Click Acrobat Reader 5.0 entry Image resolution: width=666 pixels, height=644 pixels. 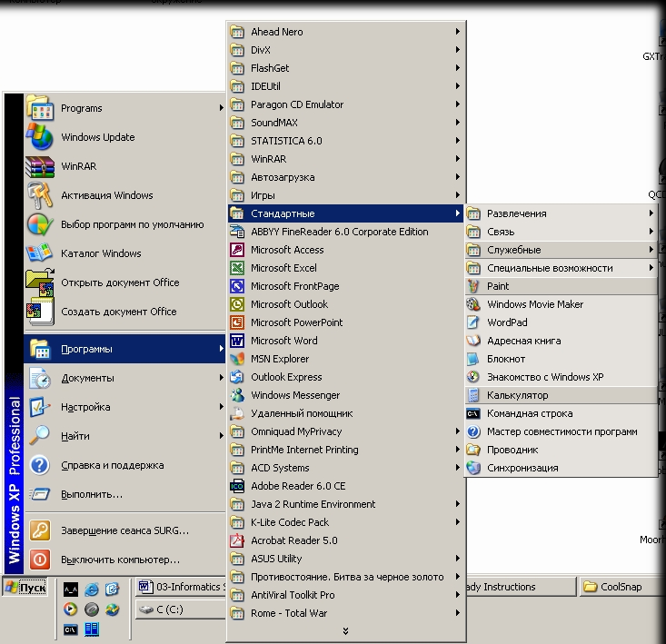click(346, 540)
